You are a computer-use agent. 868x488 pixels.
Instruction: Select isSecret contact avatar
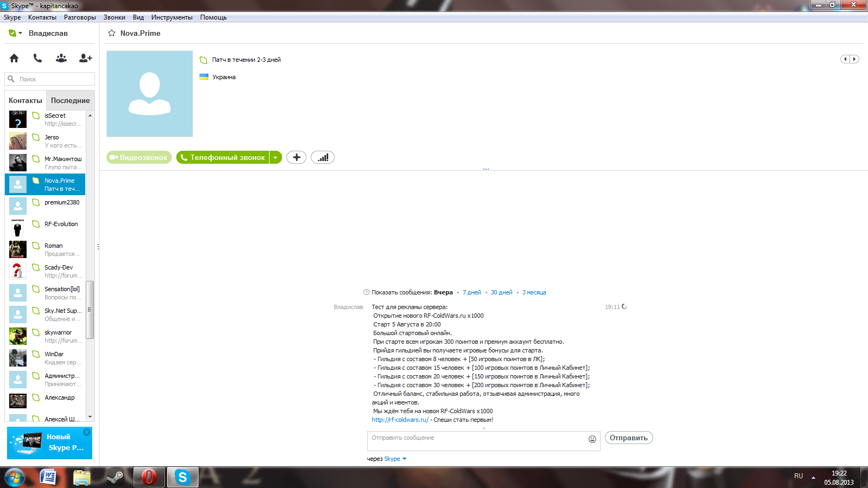click(18, 119)
